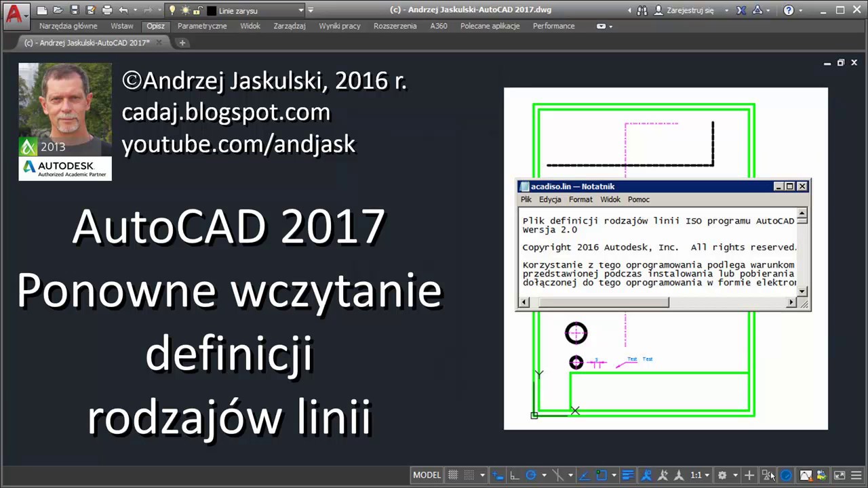Click the Autodesk A360 triangle icon

coord(757,10)
